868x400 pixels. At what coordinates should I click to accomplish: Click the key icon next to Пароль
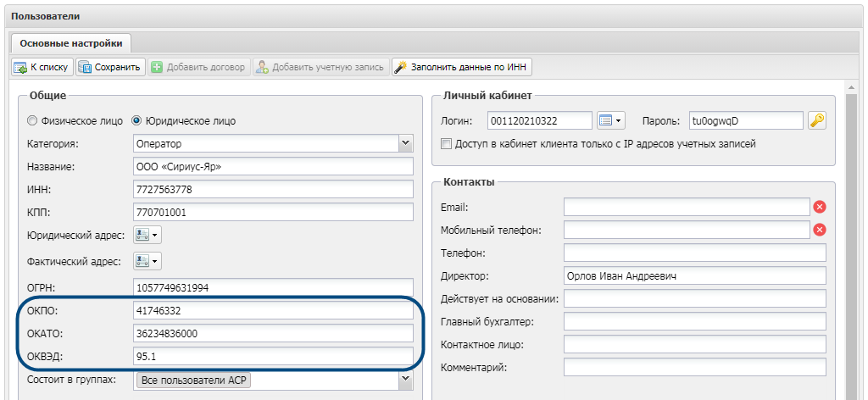pos(817,120)
